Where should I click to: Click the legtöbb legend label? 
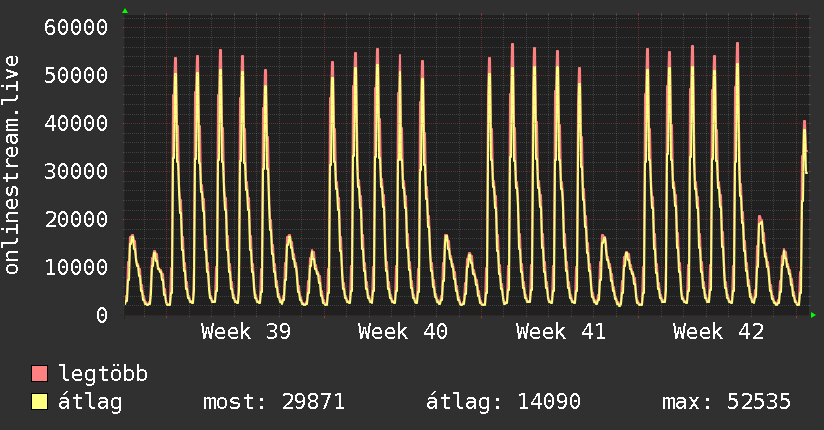point(103,373)
